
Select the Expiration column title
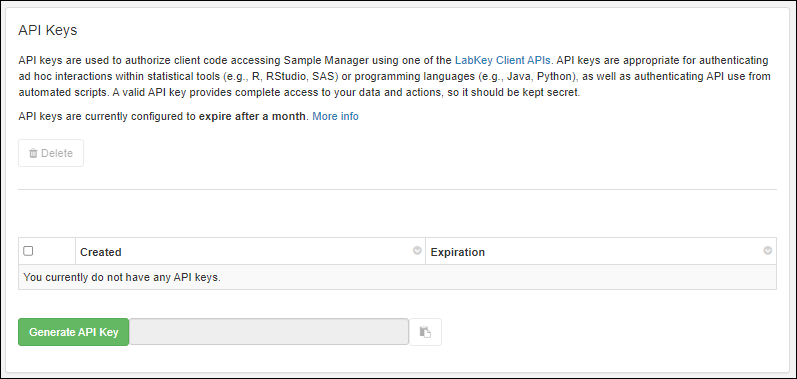(457, 252)
